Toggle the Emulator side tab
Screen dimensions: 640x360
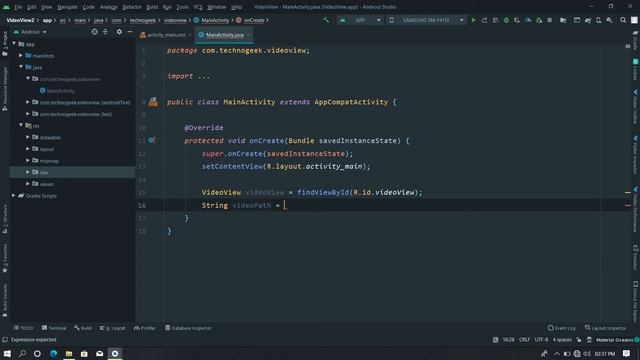coord(636,257)
